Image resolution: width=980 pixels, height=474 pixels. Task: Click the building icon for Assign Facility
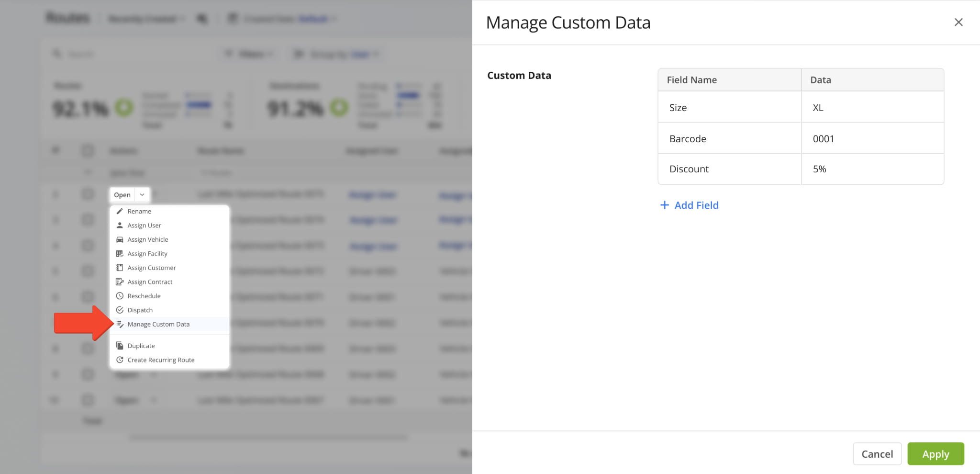click(x=120, y=254)
